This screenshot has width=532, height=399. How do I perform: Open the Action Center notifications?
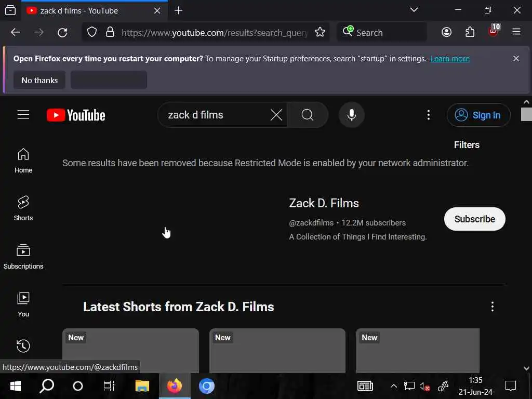pos(511,386)
